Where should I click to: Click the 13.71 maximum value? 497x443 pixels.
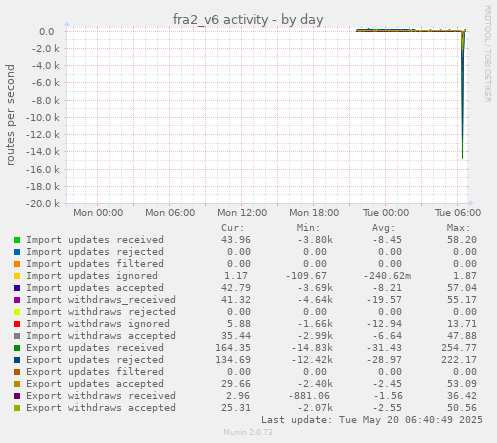point(462,324)
